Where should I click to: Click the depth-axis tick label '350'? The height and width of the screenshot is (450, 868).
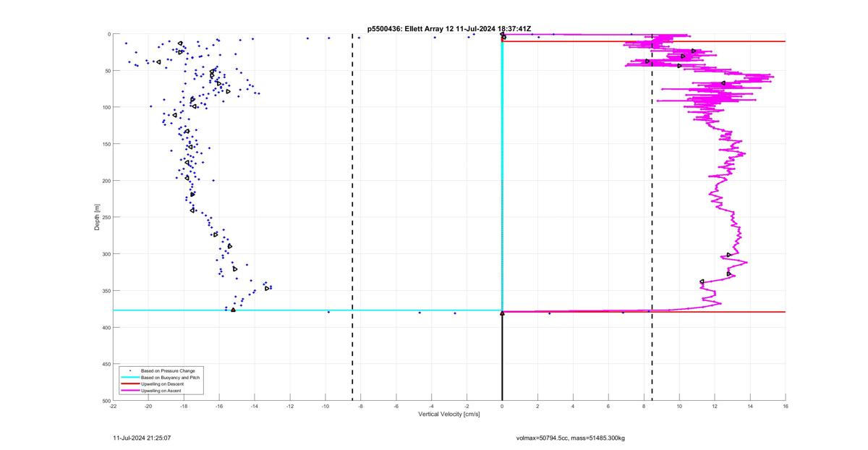[106, 291]
